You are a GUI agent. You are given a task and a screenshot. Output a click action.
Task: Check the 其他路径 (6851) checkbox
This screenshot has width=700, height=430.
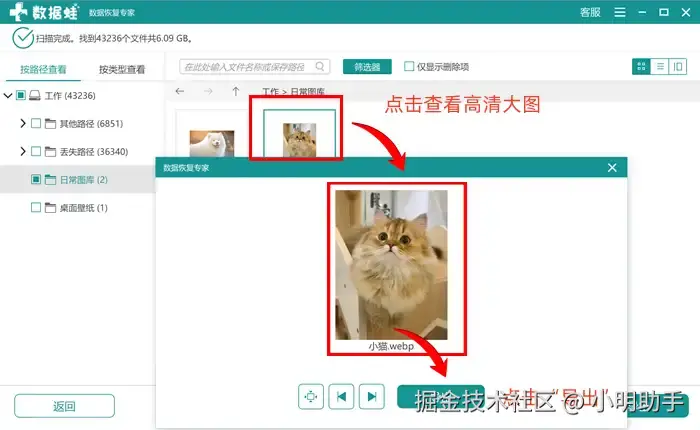coord(36,123)
